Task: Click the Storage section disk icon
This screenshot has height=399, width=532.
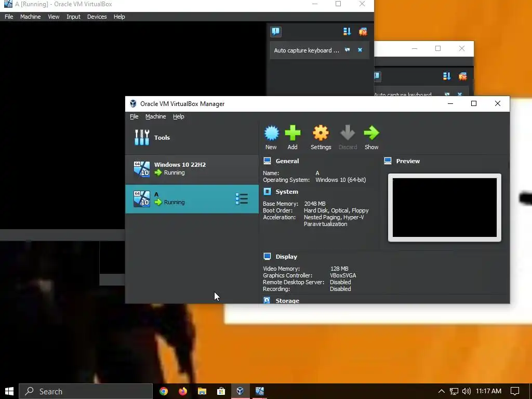Action: 267,300
